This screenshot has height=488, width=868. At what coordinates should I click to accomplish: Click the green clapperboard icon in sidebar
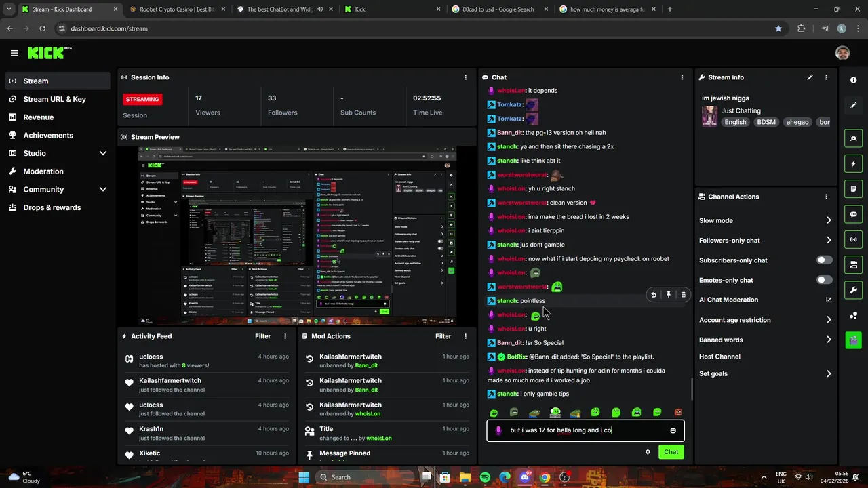(x=853, y=340)
